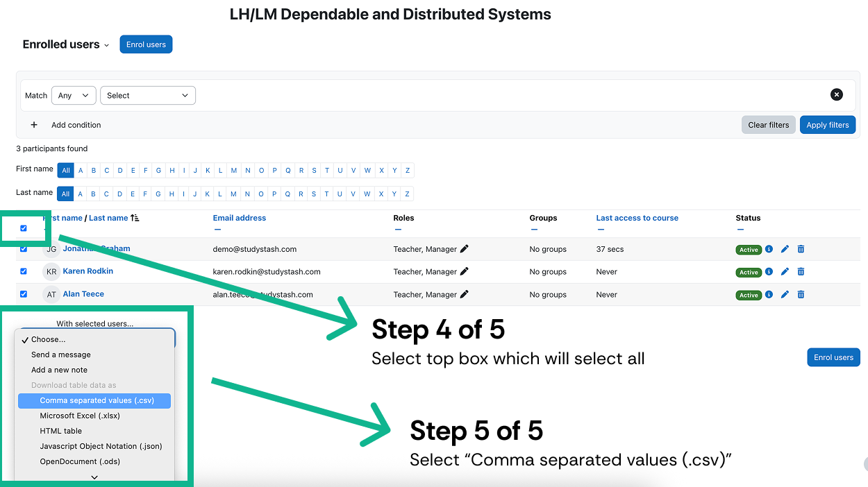
Task: Unenrol Alan Teece with trash icon
Action: (x=801, y=295)
